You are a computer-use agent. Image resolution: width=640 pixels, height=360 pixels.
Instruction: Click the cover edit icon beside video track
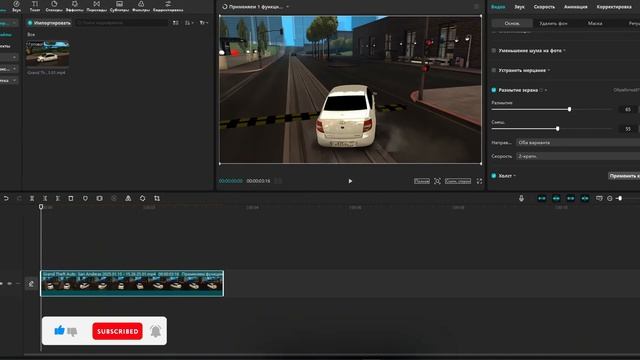coord(31,283)
